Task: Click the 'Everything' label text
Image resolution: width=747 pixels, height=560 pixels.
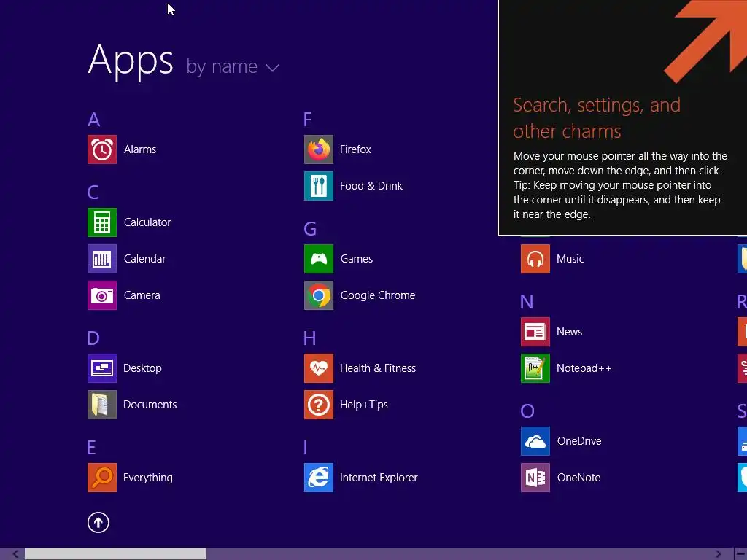Action: pyautogui.click(x=148, y=478)
